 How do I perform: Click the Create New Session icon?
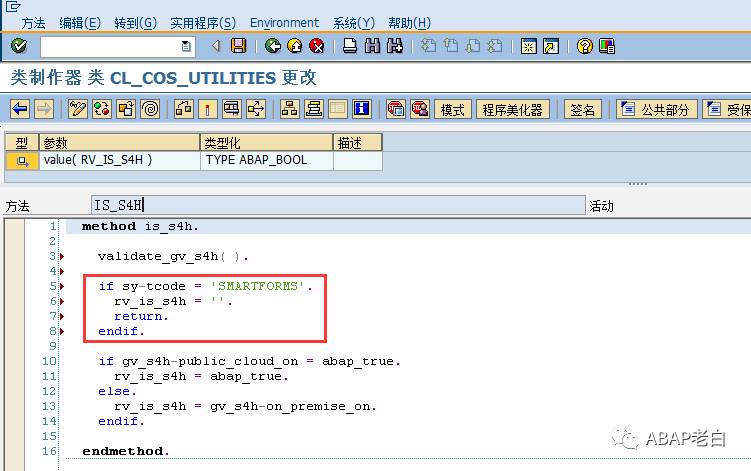pos(529,46)
